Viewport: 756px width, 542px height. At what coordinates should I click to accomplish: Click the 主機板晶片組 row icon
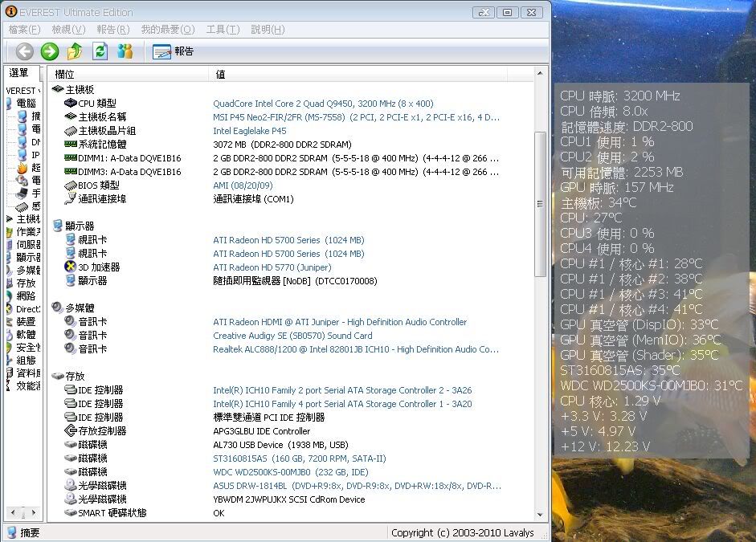pos(71,131)
